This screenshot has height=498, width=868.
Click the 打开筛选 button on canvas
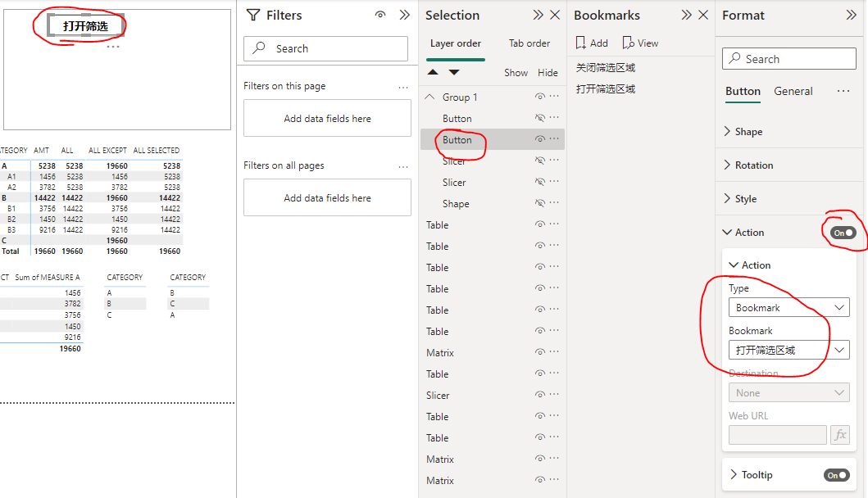85,26
